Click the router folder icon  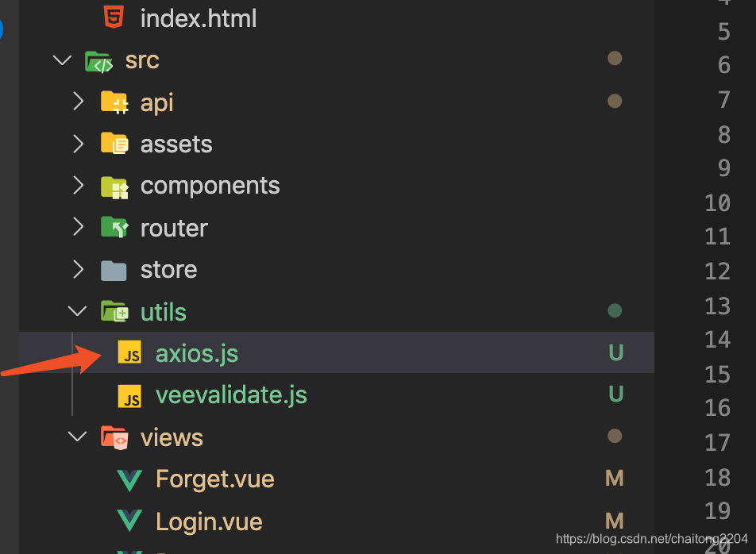pyautogui.click(x=113, y=228)
